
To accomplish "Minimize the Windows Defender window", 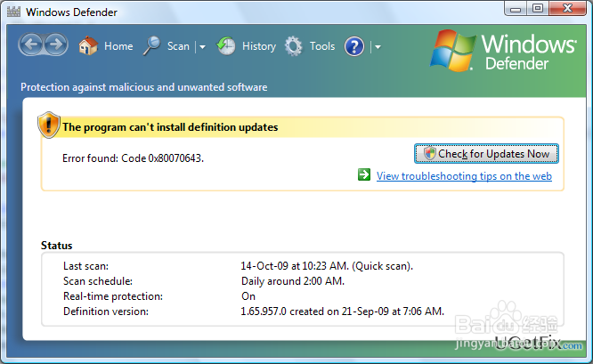I will pyautogui.click(x=516, y=9).
